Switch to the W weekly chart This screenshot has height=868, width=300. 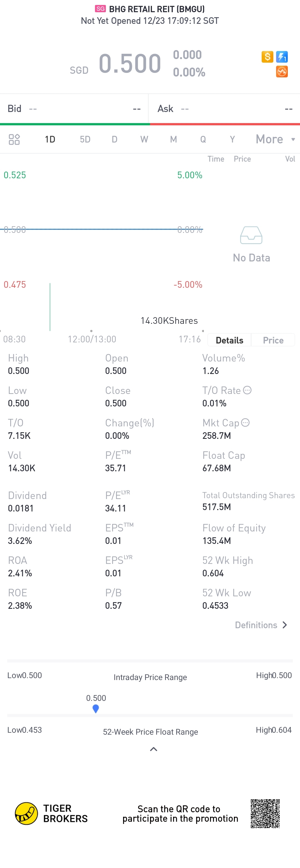[x=144, y=139]
